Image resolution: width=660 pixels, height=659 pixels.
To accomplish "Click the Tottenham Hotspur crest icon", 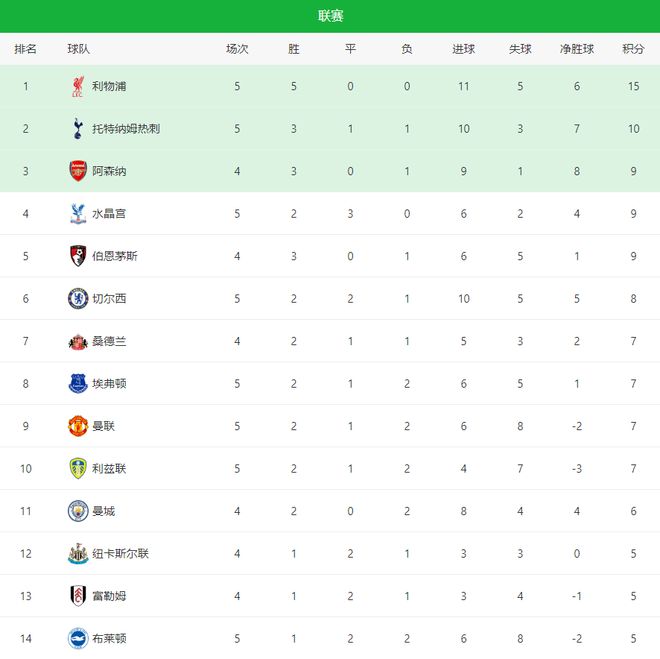I will coord(78,129).
